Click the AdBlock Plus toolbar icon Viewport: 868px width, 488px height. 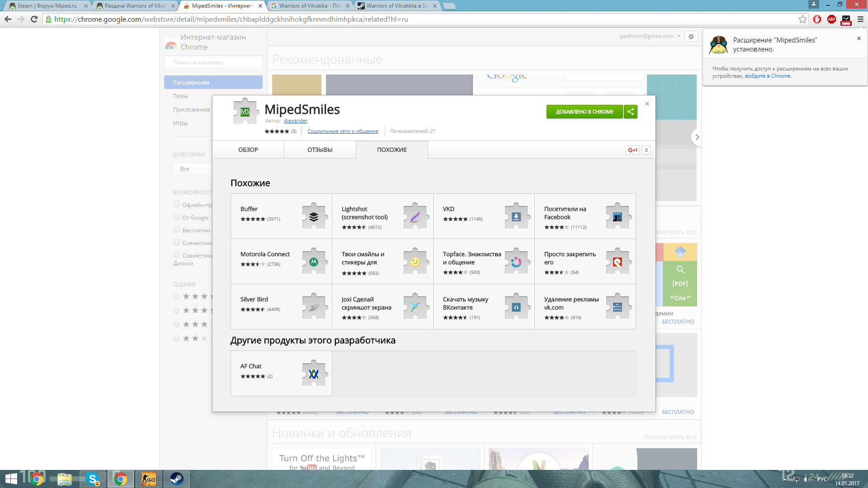click(x=831, y=19)
